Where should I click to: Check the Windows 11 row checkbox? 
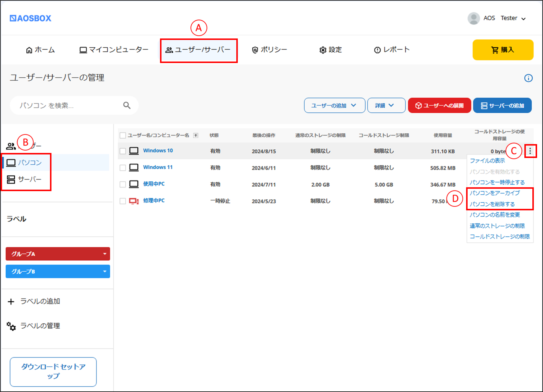pyautogui.click(x=123, y=168)
